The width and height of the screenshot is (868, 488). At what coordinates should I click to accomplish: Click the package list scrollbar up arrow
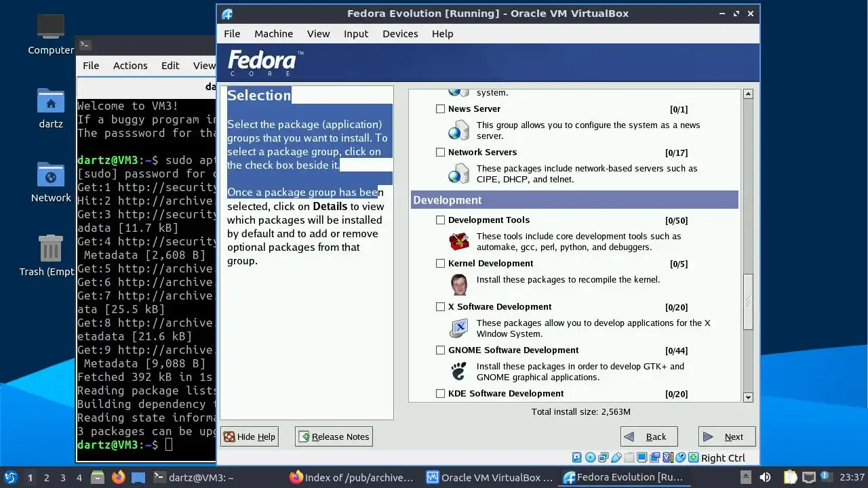click(748, 94)
